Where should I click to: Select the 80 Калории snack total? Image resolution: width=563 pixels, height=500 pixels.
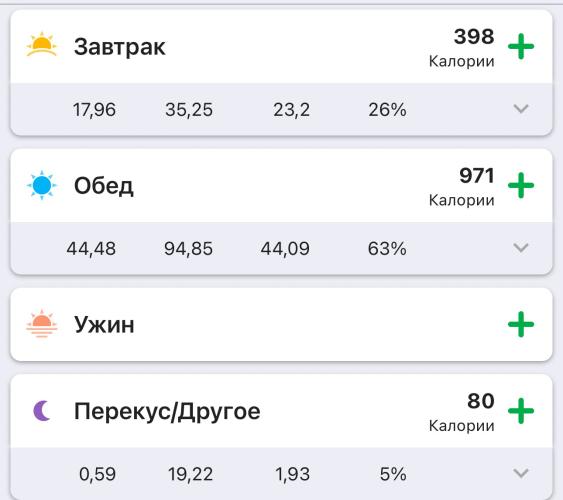click(x=462, y=412)
